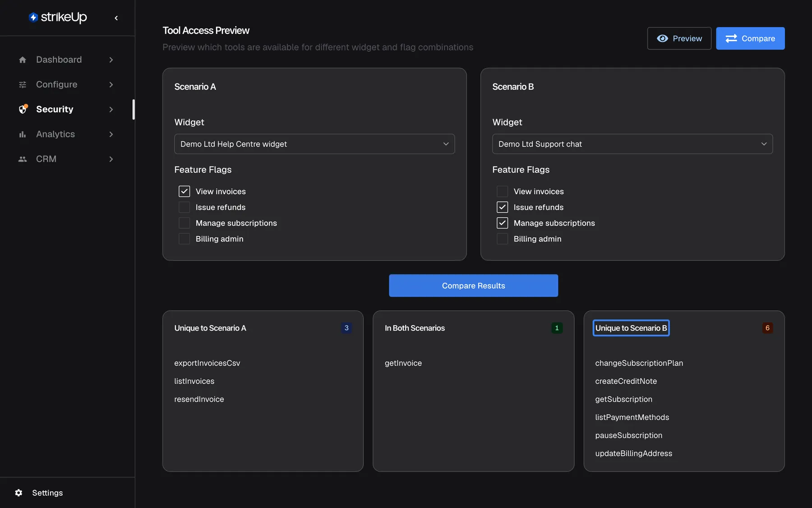Image resolution: width=812 pixels, height=508 pixels.
Task: Check Billing admin in Scenario A
Action: point(185,239)
